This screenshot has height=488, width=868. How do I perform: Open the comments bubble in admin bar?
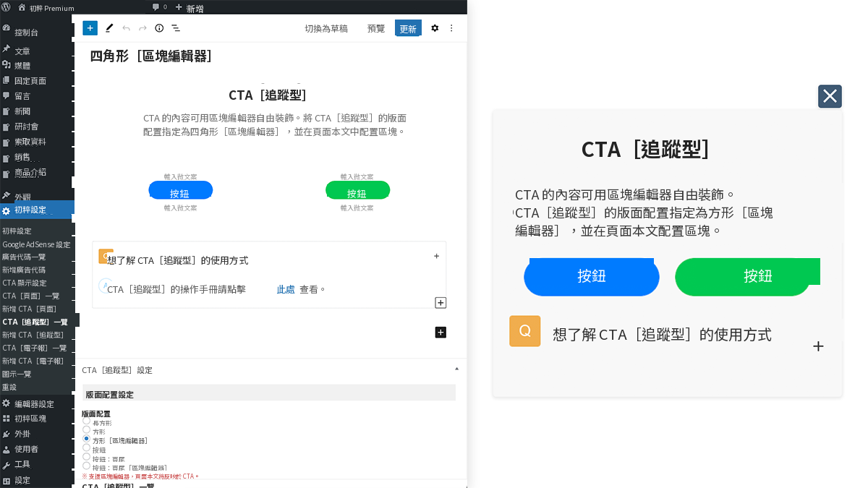[156, 7]
